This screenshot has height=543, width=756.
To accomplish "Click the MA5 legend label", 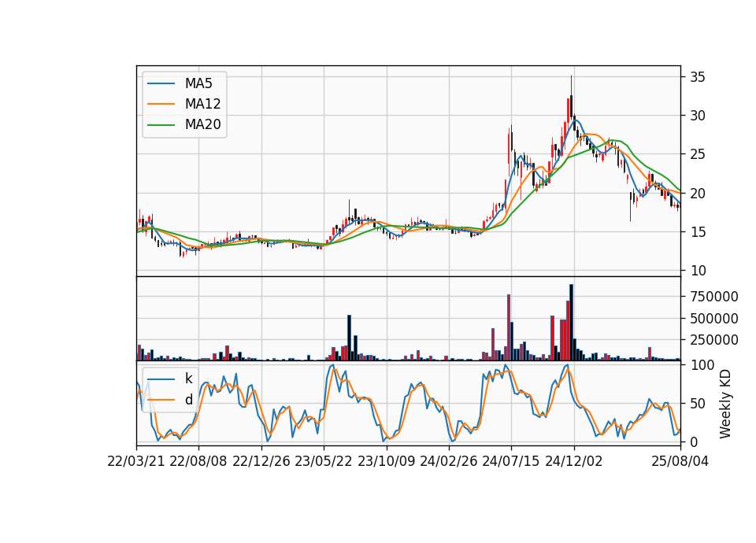I will (198, 83).
